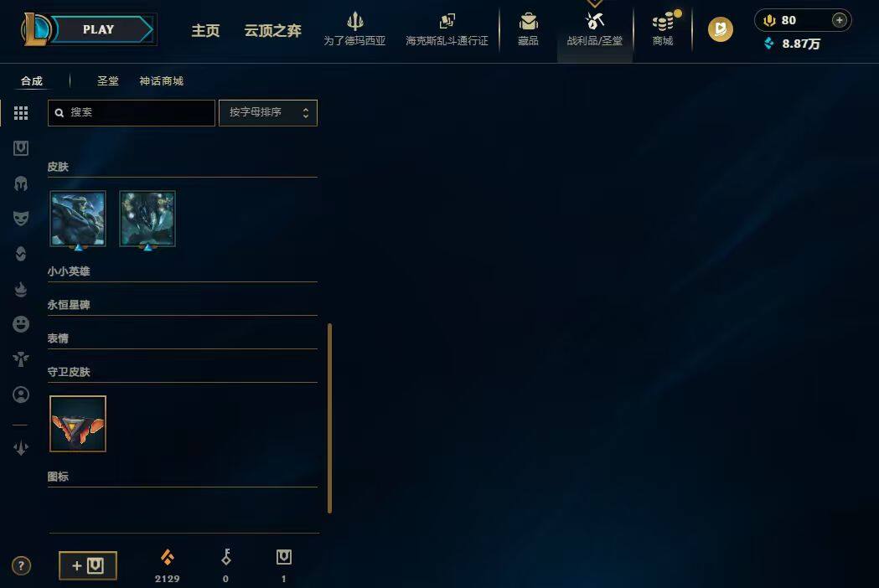Select the ward skin shard thumbnail
Image resolution: width=879 pixels, height=588 pixels.
coord(78,424)
